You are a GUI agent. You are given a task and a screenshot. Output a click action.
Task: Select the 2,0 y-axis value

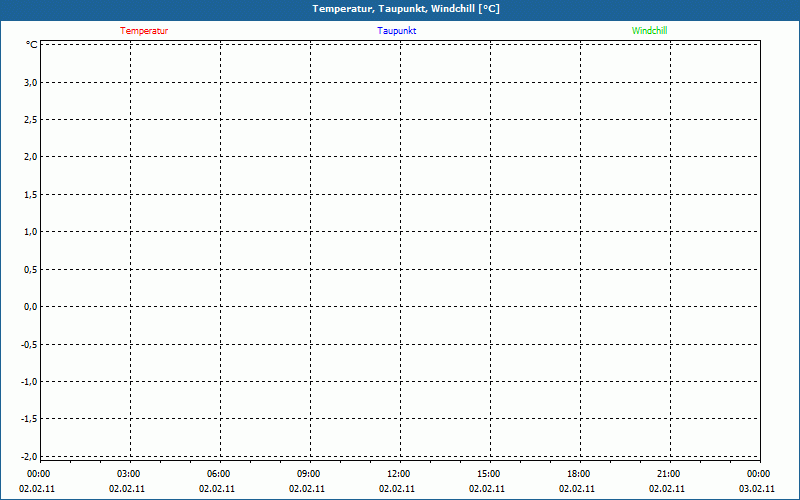tap(31, 157)
